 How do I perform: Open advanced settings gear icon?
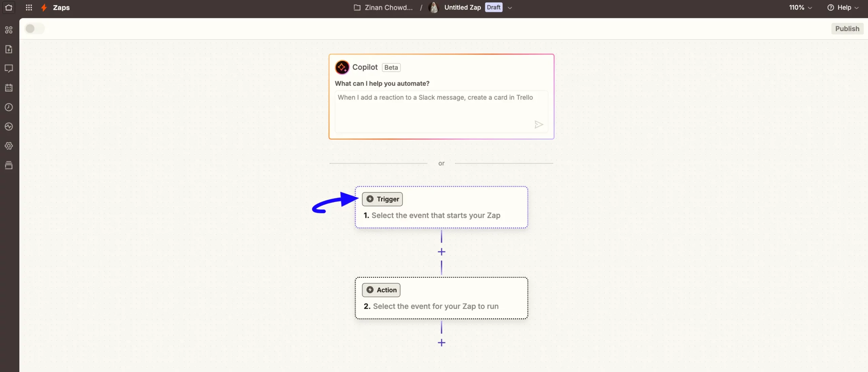[9, 146]
